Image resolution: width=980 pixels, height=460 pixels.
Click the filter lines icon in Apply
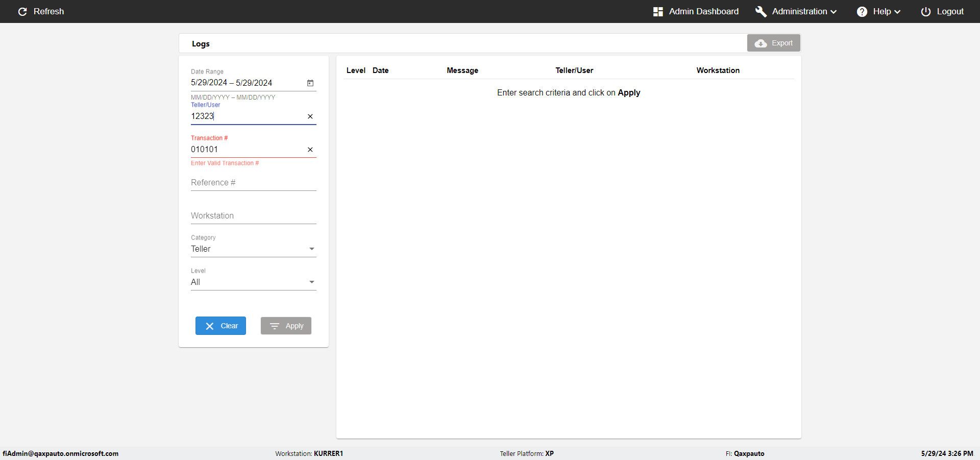(x=275, y=326)
